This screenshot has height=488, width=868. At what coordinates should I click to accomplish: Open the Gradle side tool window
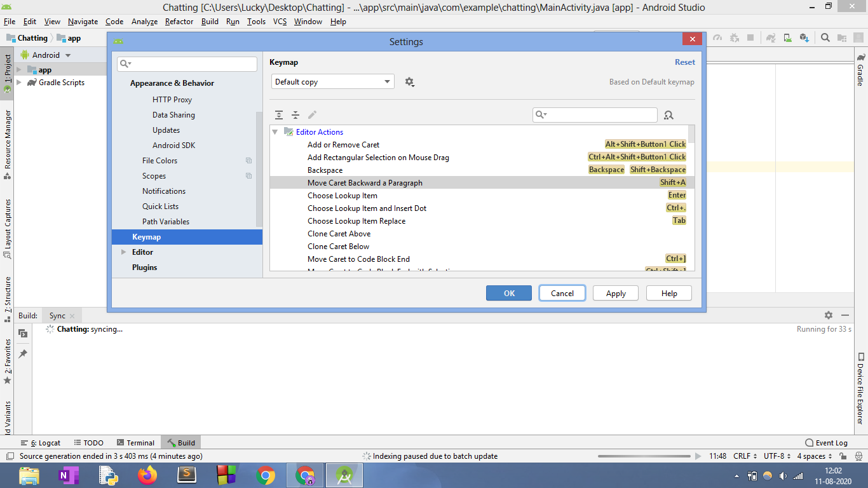pyautogui.click(x=861, y=70)
